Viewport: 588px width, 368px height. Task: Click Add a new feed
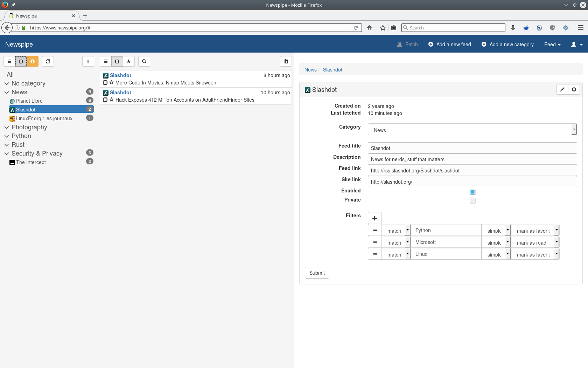(x=449, y=45)
